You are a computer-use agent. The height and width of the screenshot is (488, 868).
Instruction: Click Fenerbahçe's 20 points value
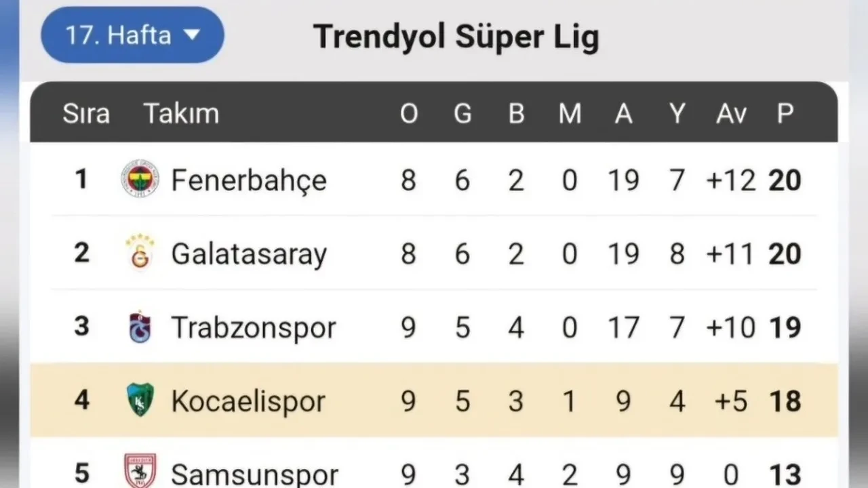785,180
